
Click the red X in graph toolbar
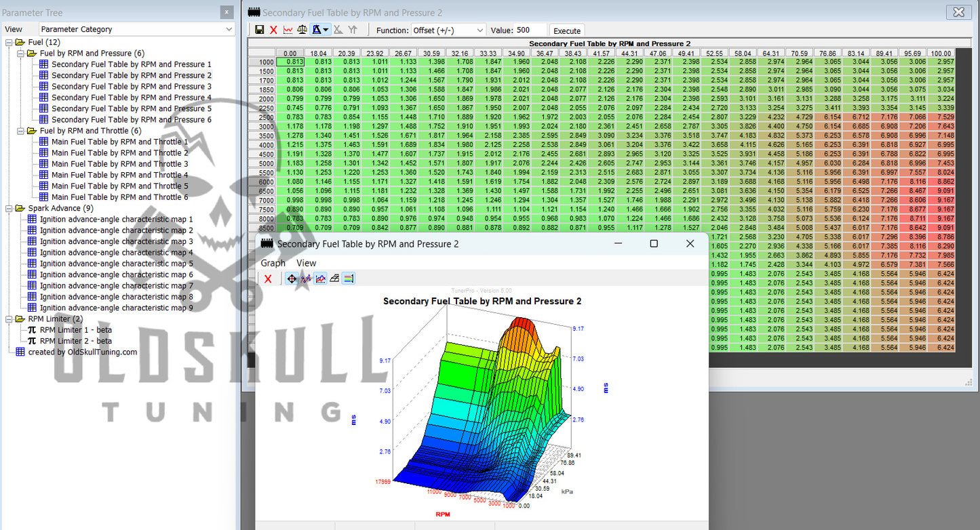268,279
